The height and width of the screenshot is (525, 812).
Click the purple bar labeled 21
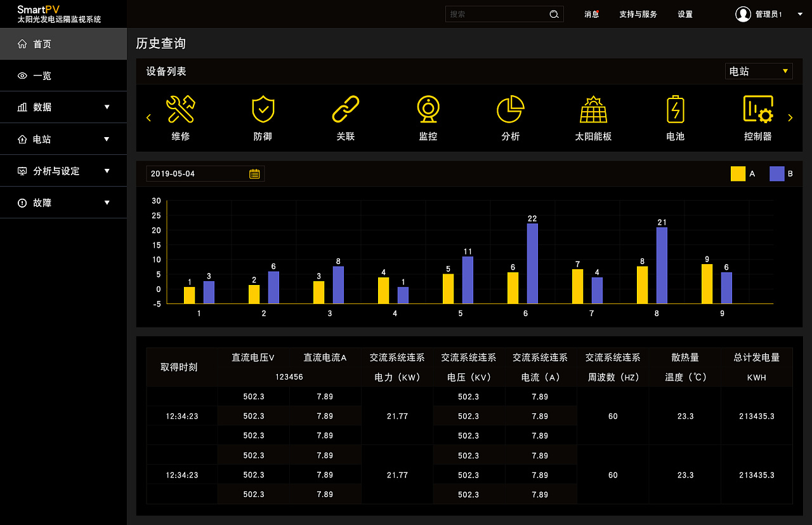click(x=662, y=265)
